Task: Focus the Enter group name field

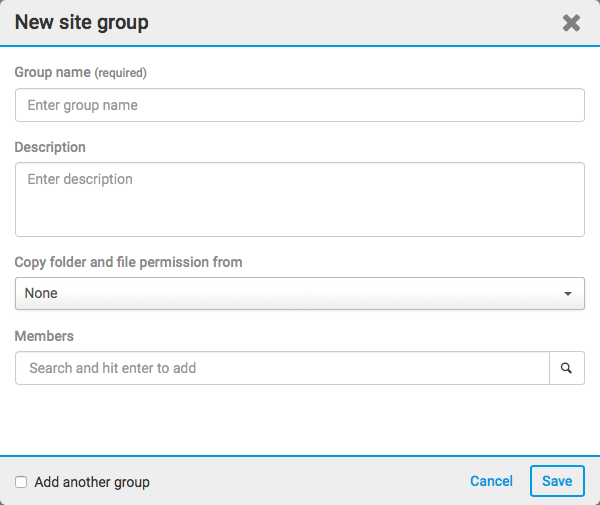Action: point(299,105)
